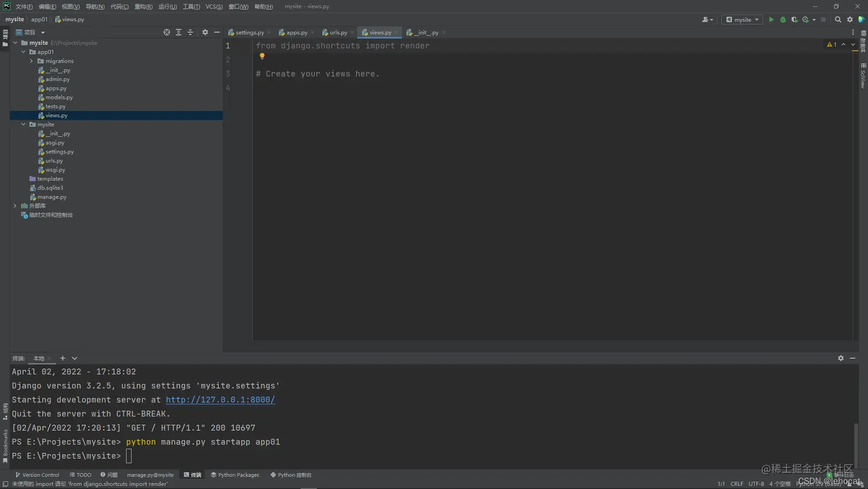Click the Debug bug icon
This screenshot has height=489, width=868.
(782, 20)
